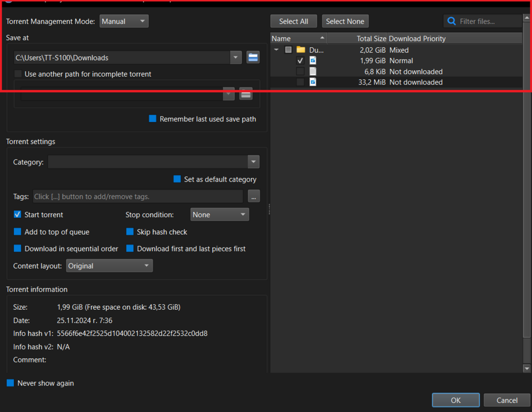This screenshot has height=412, width=532.
Task: Click text document icon of 6,8 KiB row
Action: click(312, 71)
